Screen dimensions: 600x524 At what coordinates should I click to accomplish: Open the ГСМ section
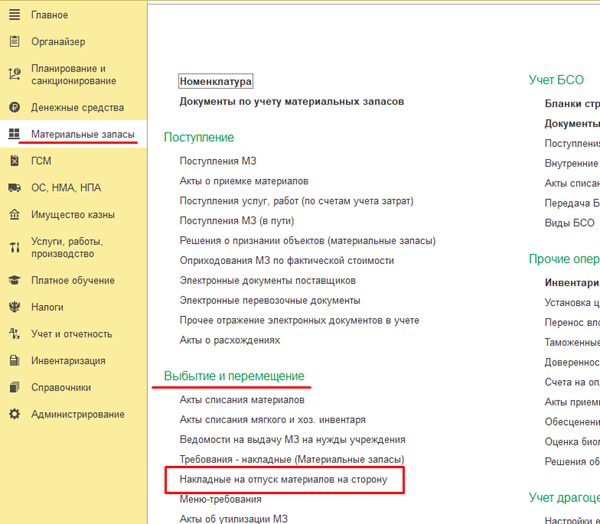[41, 161]
